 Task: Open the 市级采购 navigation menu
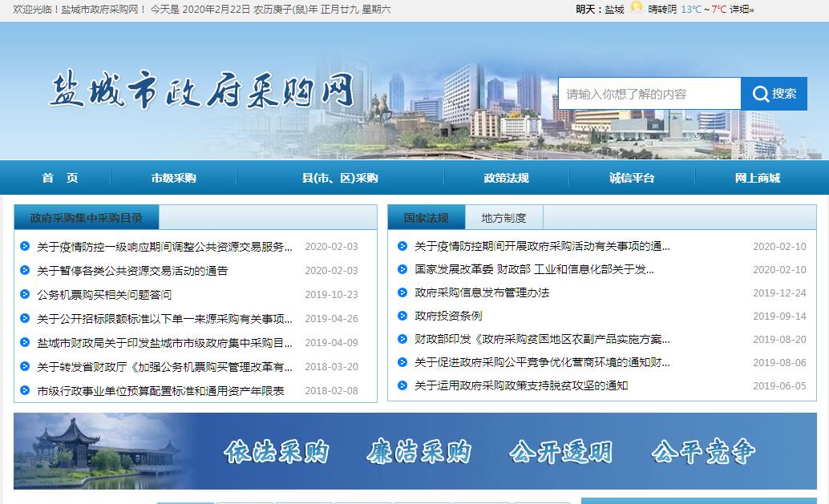(173, 178)
